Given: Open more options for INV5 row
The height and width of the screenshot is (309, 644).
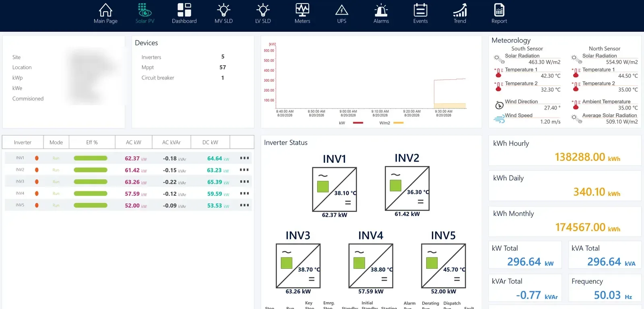Looking at the screenshot, I should (x=244, y=205).
